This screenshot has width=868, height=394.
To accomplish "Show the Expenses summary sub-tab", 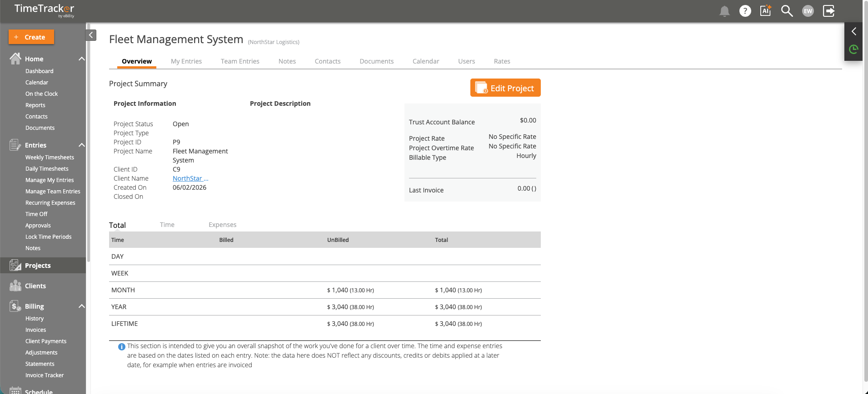I will 223,225.
